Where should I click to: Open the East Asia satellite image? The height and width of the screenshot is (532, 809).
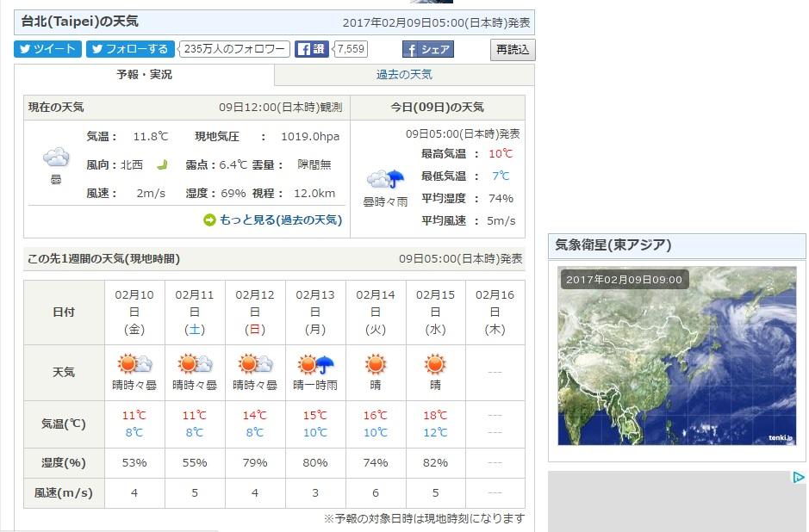[x=677, y=356]
